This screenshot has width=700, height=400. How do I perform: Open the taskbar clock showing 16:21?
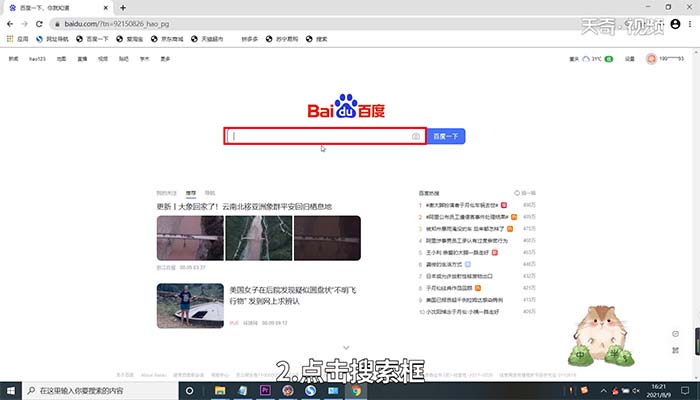click(658, 391)
